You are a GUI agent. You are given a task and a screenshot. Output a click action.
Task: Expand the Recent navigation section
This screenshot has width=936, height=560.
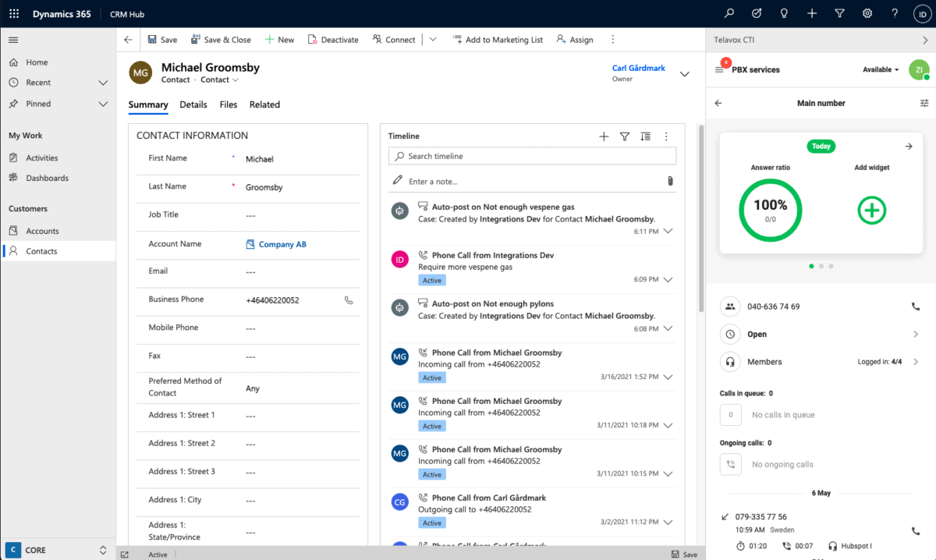(x=103, y=83)
